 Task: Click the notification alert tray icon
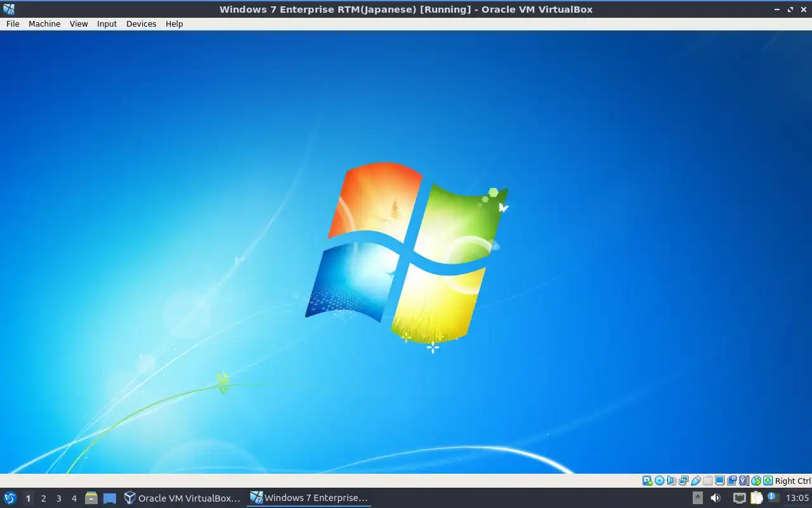point(772,497)
